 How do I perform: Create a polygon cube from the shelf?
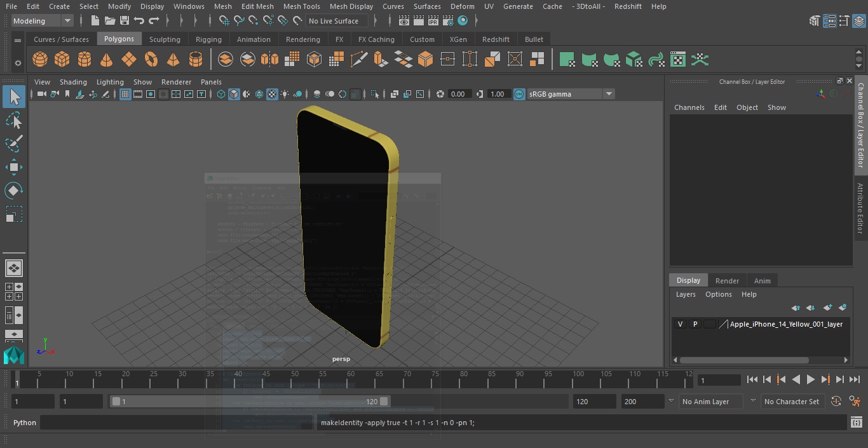pos(62,60)
